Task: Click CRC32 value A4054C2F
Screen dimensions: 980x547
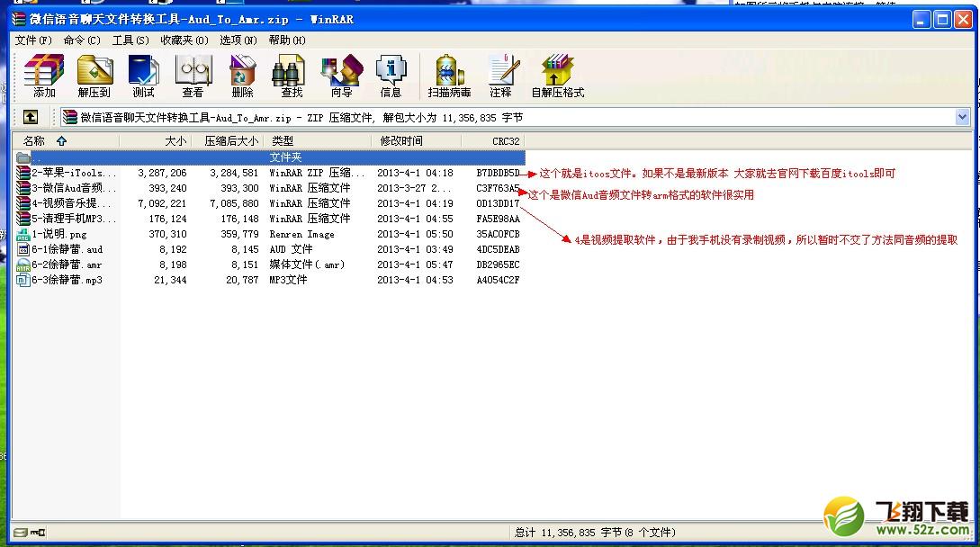Action: (498, 280)
